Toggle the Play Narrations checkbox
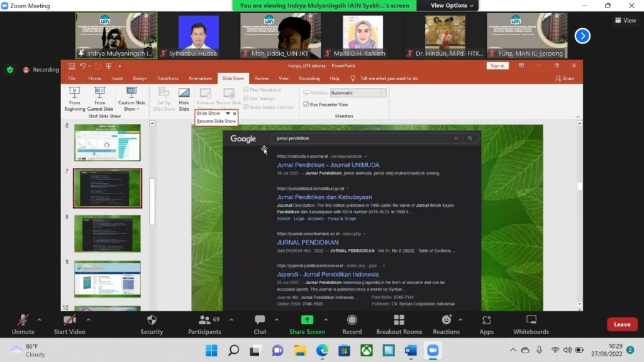 246,90
